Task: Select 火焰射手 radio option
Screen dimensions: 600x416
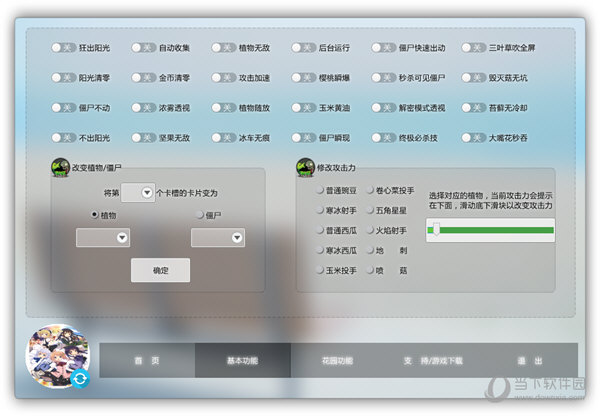Action: tap(370, 230)
